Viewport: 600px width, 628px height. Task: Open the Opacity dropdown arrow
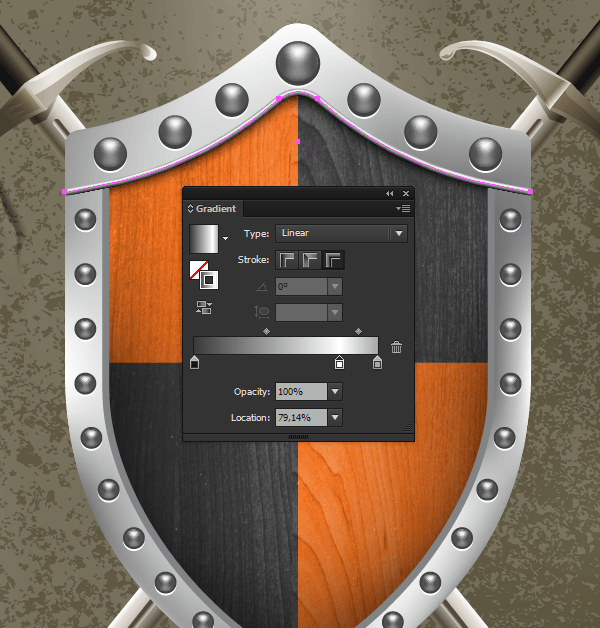tap(335, 391)
